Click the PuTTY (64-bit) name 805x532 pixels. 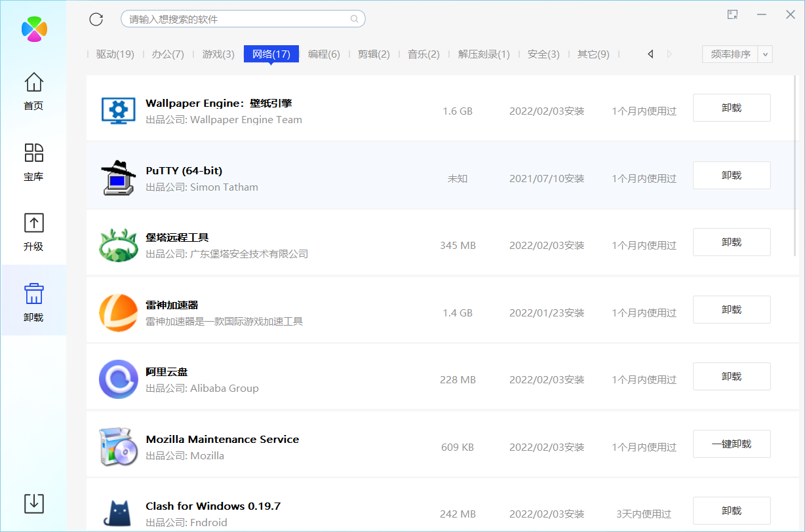click(x=184, y=170)
